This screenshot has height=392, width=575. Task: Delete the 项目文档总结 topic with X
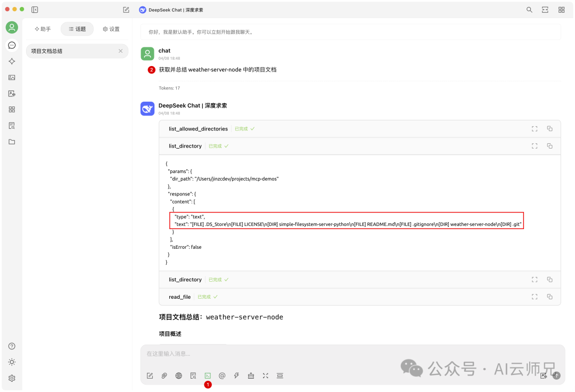click(x=121, y=51)
